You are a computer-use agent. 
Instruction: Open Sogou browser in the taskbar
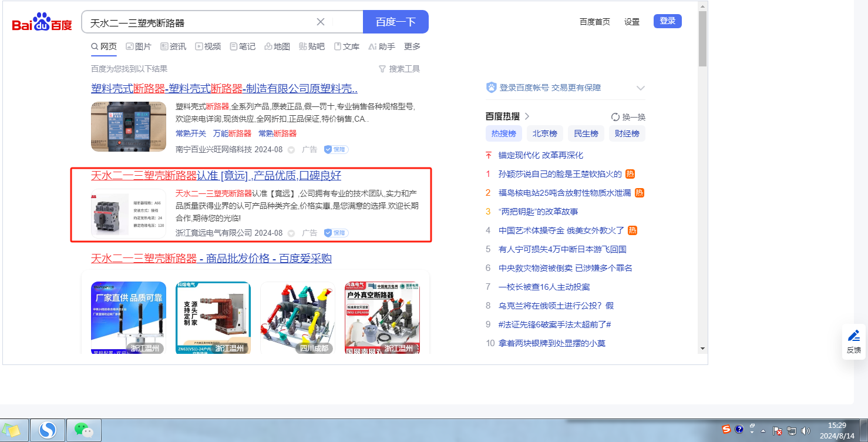click(47, 430)
